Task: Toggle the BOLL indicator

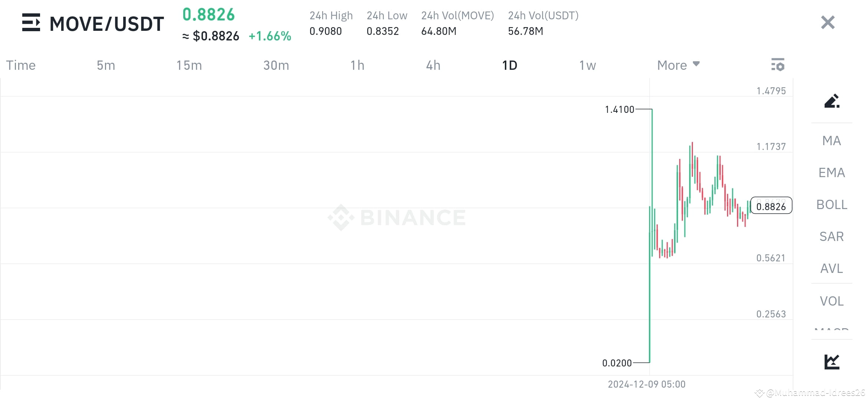Action: point(831,205)
